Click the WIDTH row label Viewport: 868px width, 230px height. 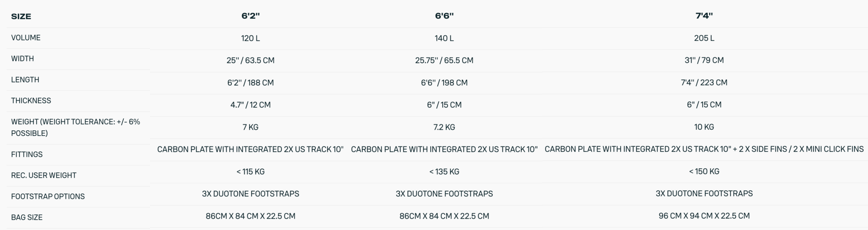click(x=22, y=58)
